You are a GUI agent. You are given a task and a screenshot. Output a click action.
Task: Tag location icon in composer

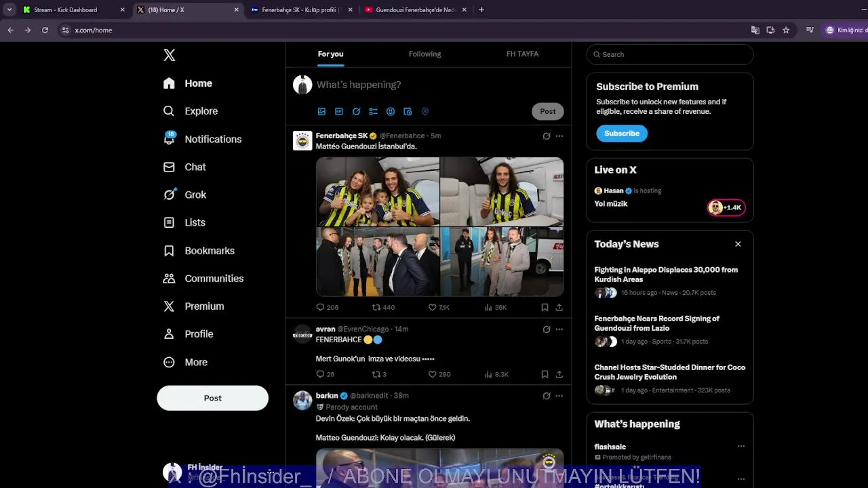click(x=425, y=111)
